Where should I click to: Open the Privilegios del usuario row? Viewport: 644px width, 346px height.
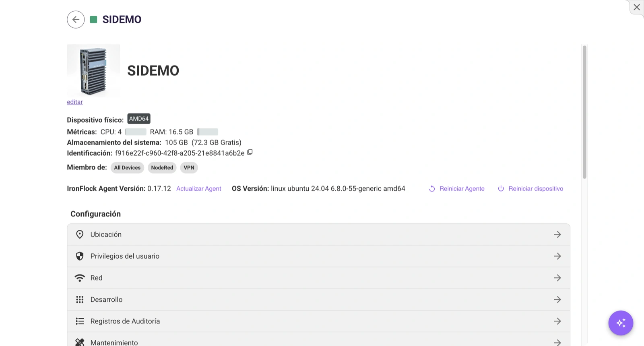(x=318, y=256)
